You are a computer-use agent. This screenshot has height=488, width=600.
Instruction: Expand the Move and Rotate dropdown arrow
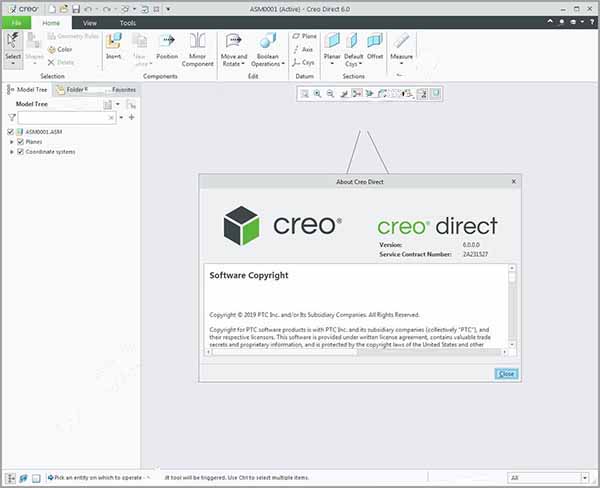pos(243,64)
